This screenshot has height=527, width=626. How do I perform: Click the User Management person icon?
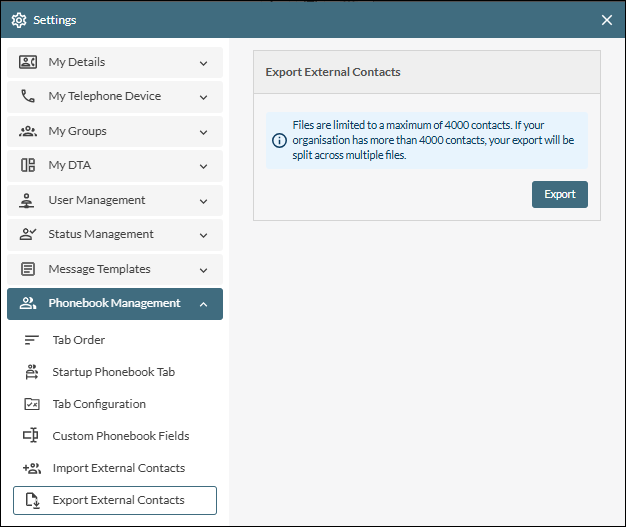(28, 200)
